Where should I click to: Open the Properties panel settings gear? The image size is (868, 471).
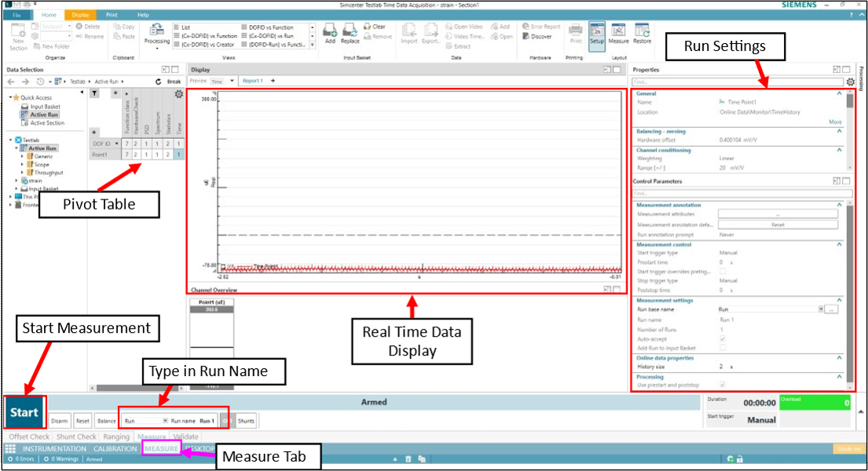850,82
